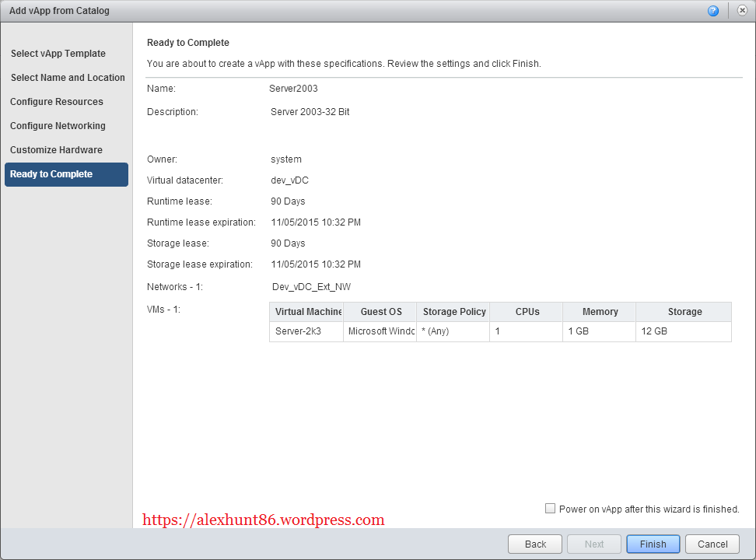
Task: Enable Power on vApp after wizard finishes
Action: 551,509
